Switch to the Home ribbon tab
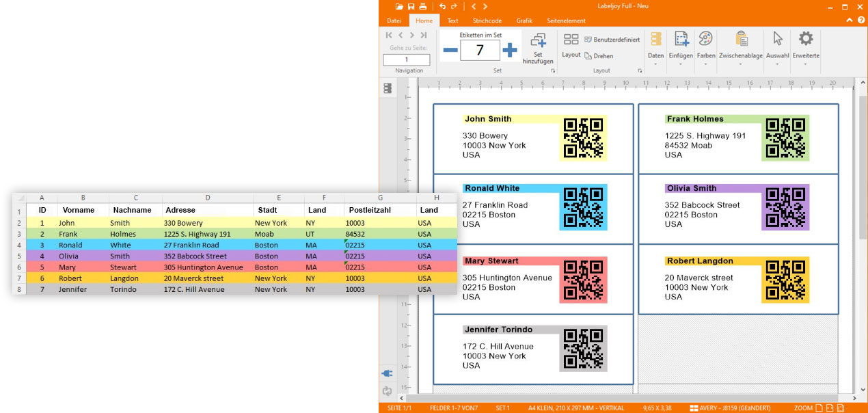868x413 pixels. (x=424, y=21)
